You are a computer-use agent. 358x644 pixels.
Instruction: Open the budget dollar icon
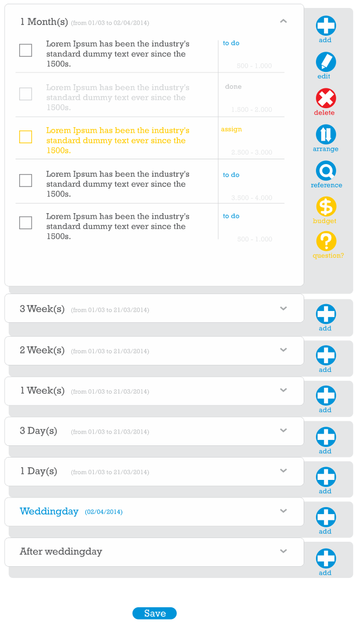pyautogui.click(x=326, y=207)
